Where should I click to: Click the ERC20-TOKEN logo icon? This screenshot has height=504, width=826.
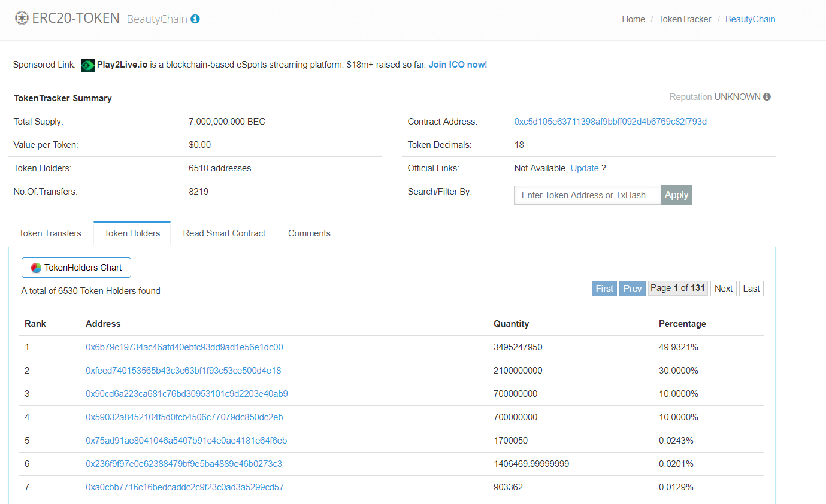(x=22, y=18)
